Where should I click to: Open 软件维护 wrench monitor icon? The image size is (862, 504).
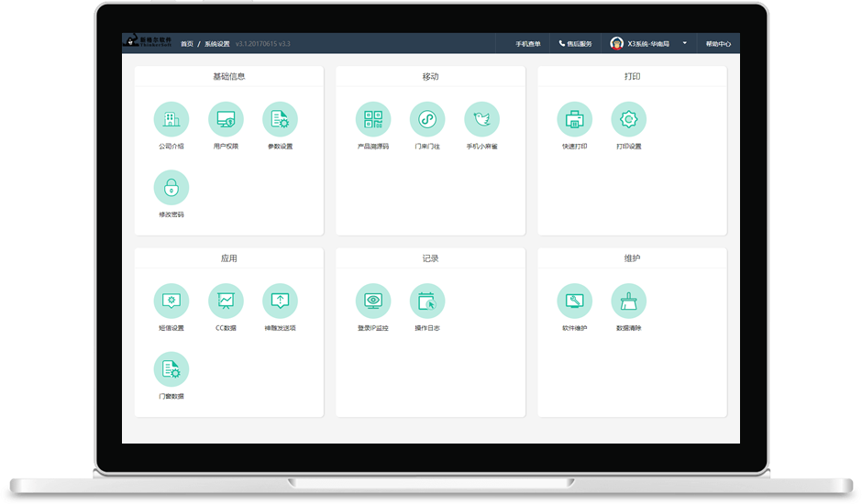click(574, 301)
